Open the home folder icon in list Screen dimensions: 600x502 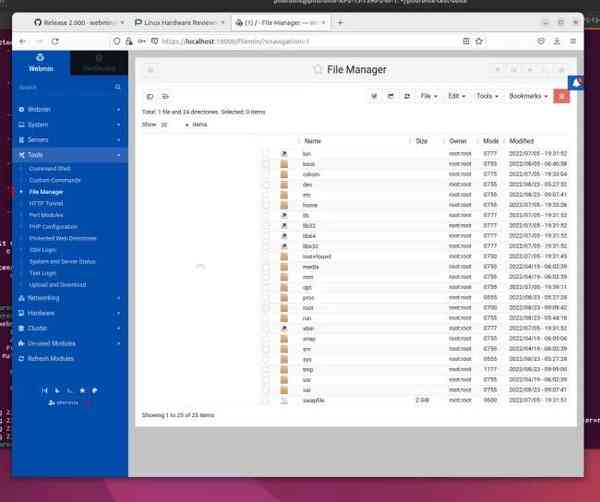[x=284, y=205]
